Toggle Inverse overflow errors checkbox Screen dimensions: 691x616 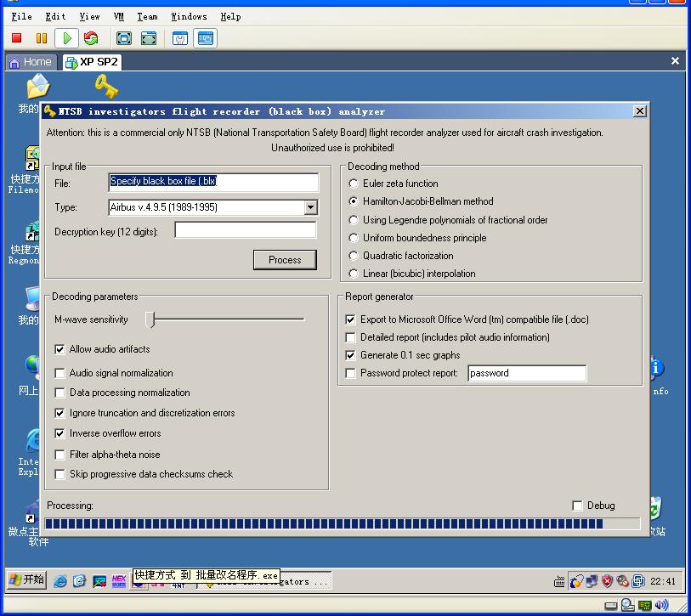click(x=59, y=433)
